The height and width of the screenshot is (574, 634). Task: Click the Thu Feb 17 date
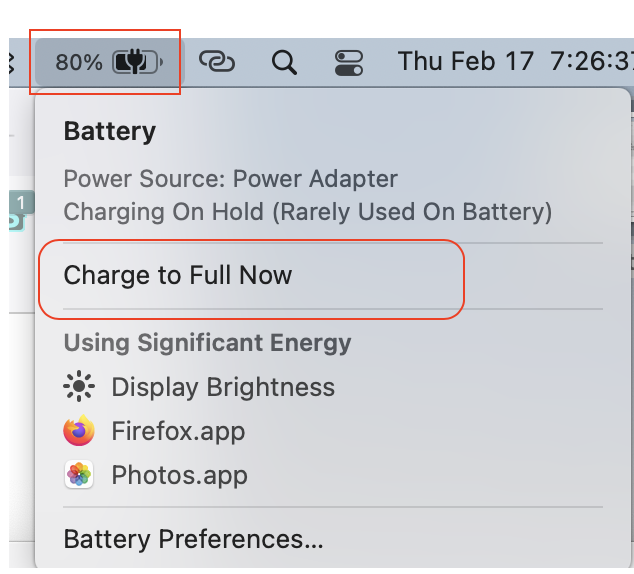(466, 62)
